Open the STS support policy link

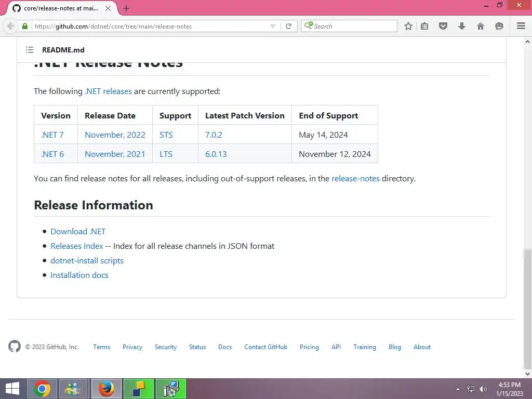(x=166, y=135)
